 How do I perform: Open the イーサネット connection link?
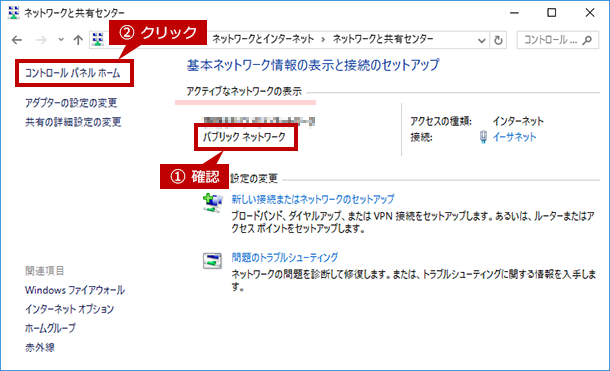514,137
